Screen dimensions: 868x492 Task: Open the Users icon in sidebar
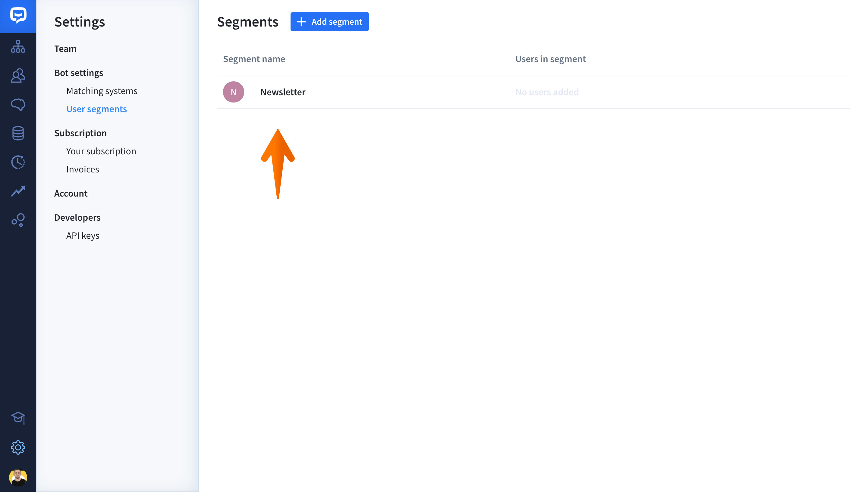click(x=18, y=75)
